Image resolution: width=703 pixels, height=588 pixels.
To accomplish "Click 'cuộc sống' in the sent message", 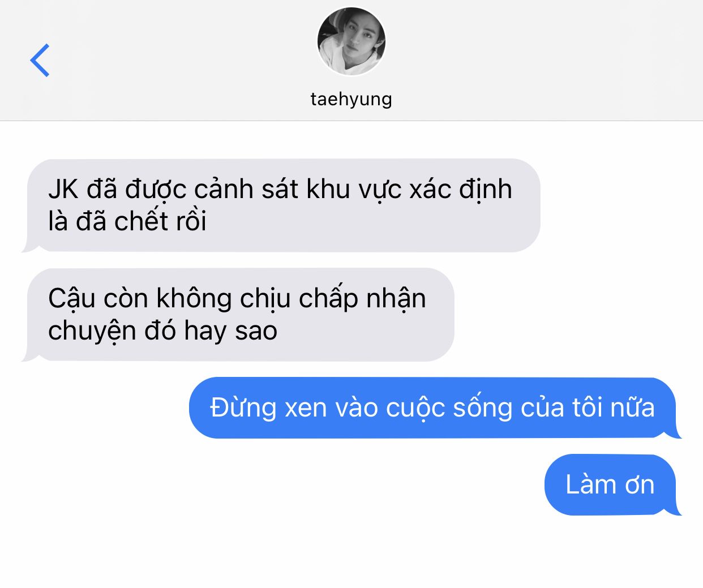I will 449,408.
